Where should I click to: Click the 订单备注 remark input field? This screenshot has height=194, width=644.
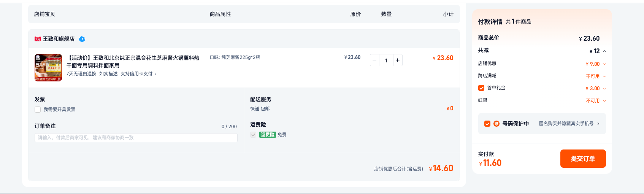(136, 138)
